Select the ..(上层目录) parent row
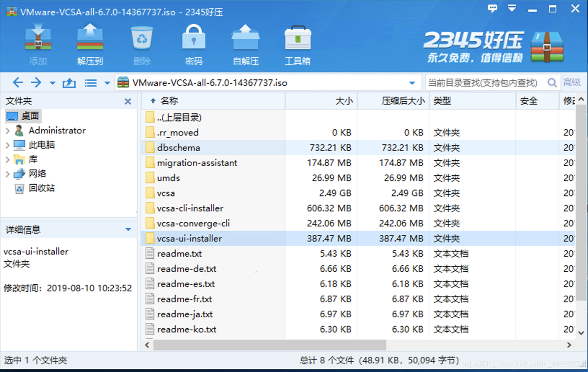Screen dimensions: 588x372 coord(359,117)
